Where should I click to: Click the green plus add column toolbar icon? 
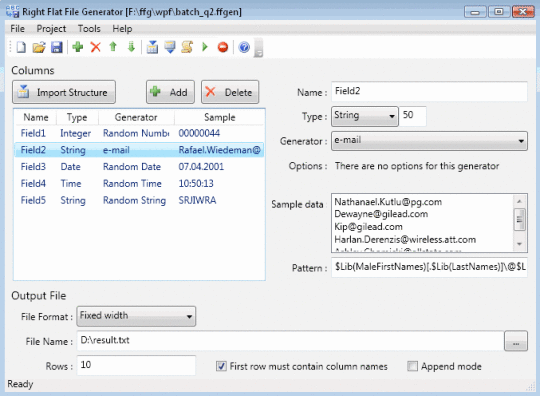tap(78, 47)
